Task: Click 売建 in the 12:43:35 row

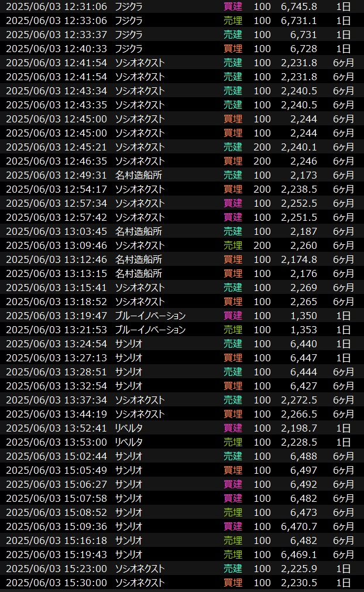Action: (x=233, y=105)
